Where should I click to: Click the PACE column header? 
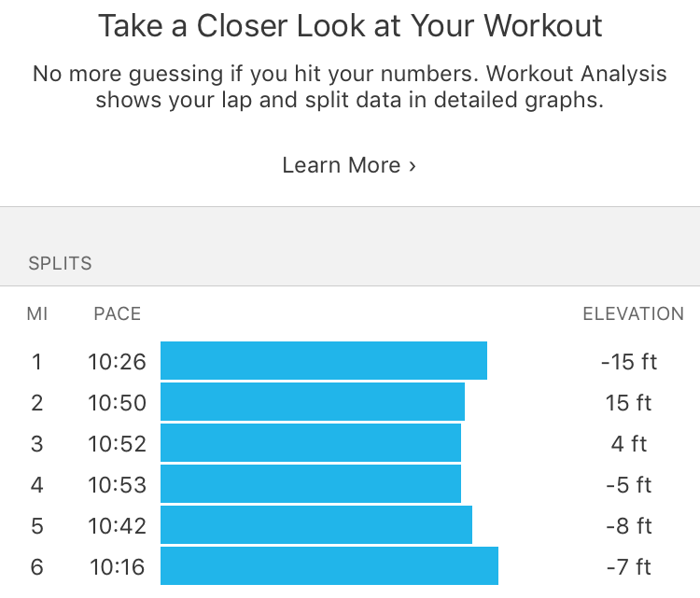tap(117, 313)
